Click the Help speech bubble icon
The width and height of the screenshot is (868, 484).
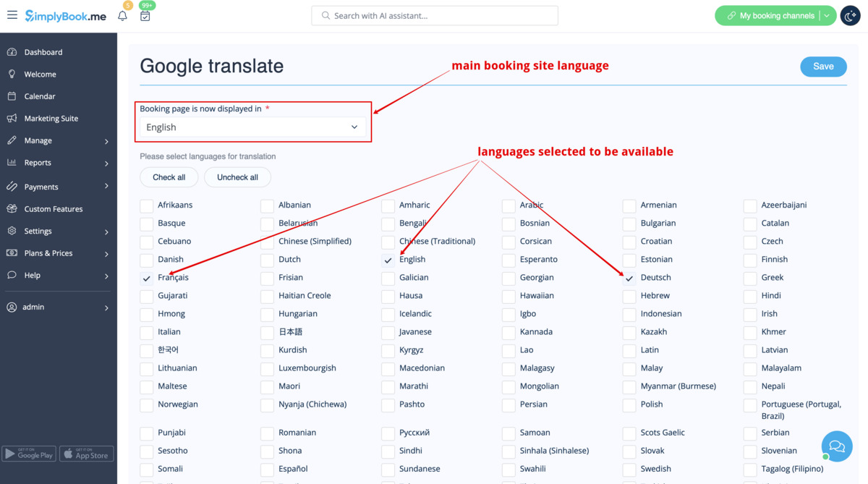(12, 275)
